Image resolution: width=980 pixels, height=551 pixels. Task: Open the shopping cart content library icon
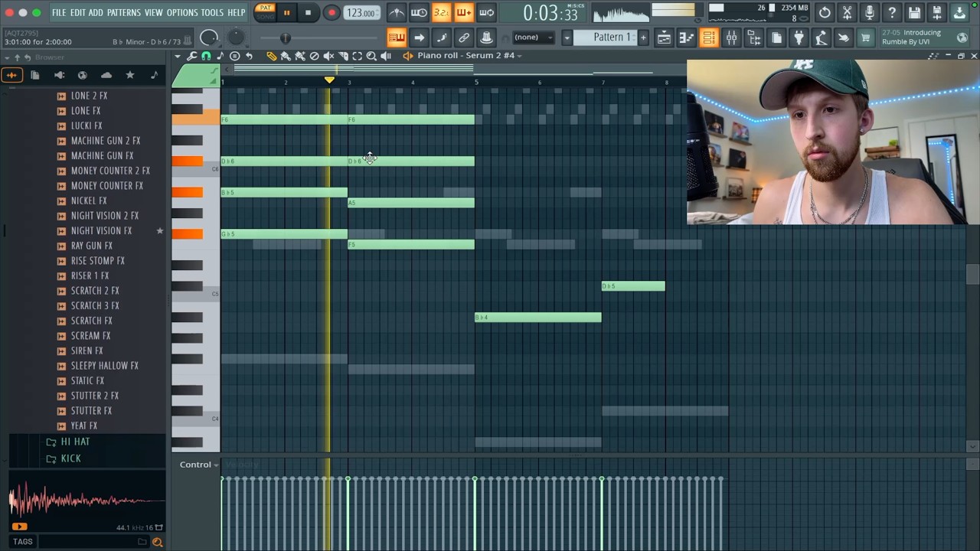866,38
